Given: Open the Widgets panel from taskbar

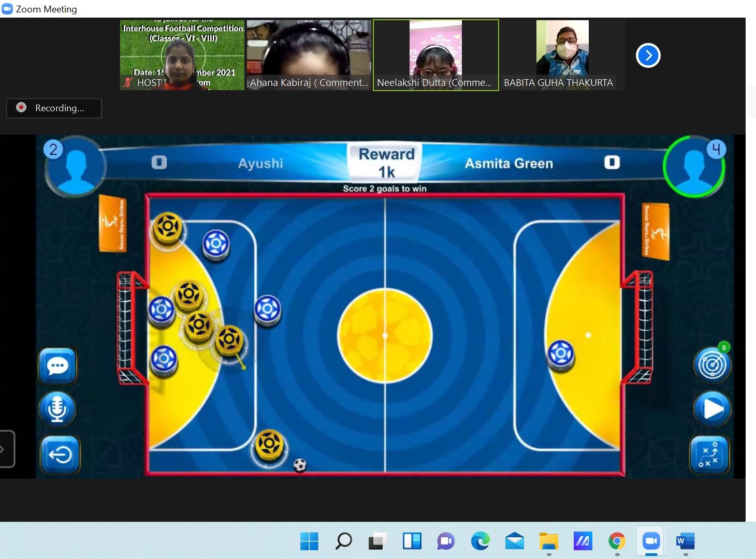Looking at the screenshot, I should click(412, 541).
